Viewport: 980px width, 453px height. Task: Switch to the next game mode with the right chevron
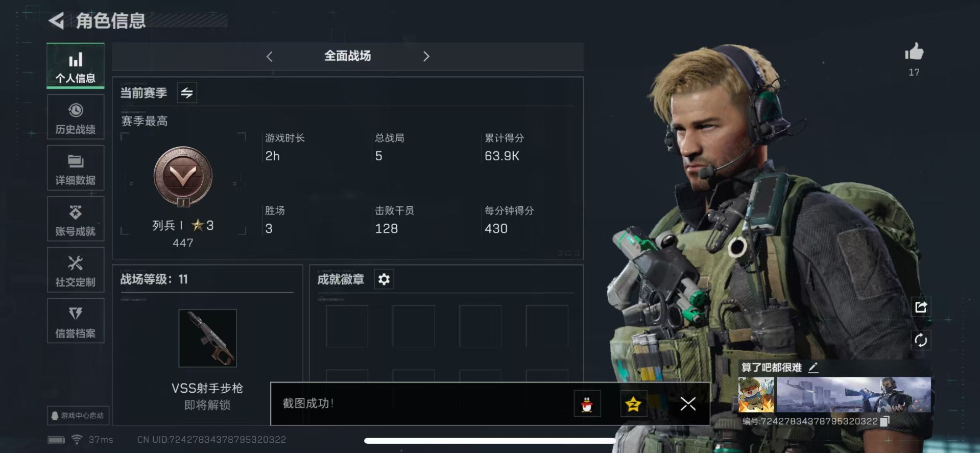[426, 57]
